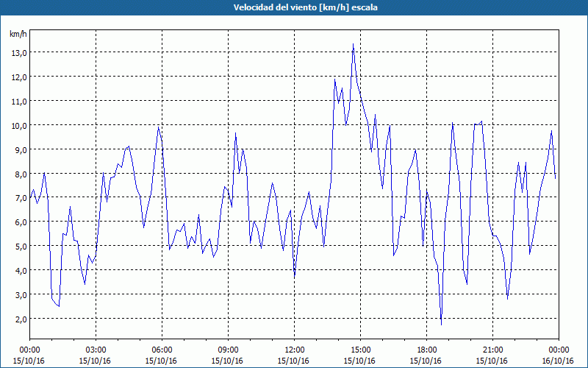Click the 06:00 time axis label
Screen dimensions: 588x368
click(162, 350)
